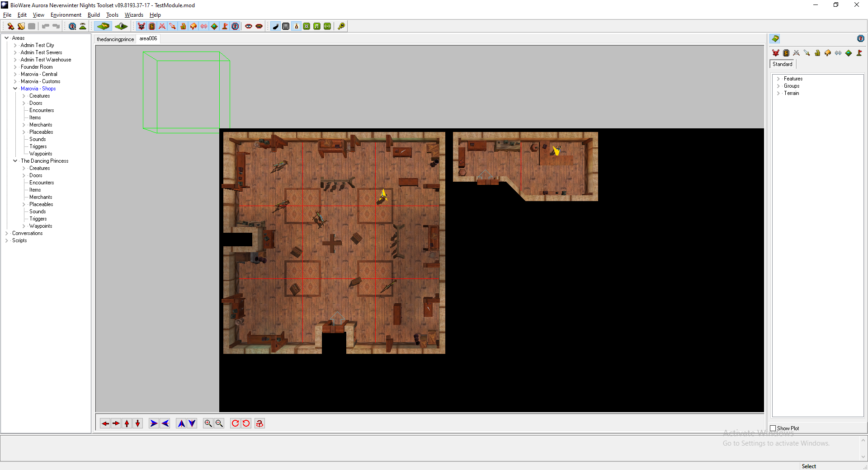The height and width of the screenshot is (470, 868).
Task: Toggle items sword button in main toolbar
Action: coord(173,26)
